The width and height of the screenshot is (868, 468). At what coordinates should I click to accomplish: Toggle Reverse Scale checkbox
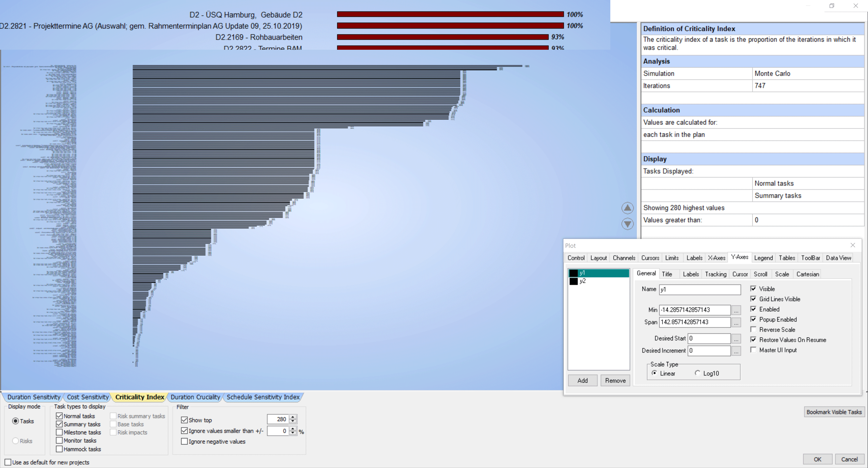[753, 329]
